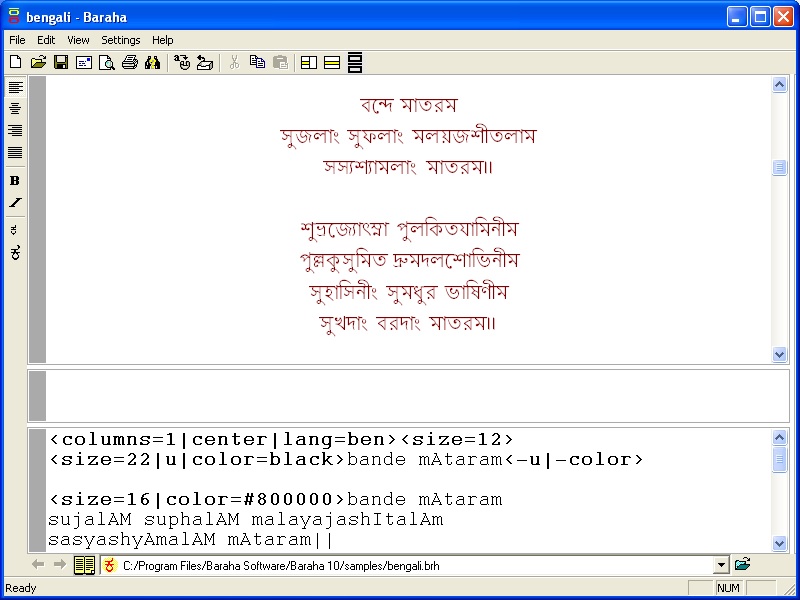The width and height of the screenshot is (800, 600).
Task: Click the '<size=16|color=#800000>' tag
Action: pos(198,499)
